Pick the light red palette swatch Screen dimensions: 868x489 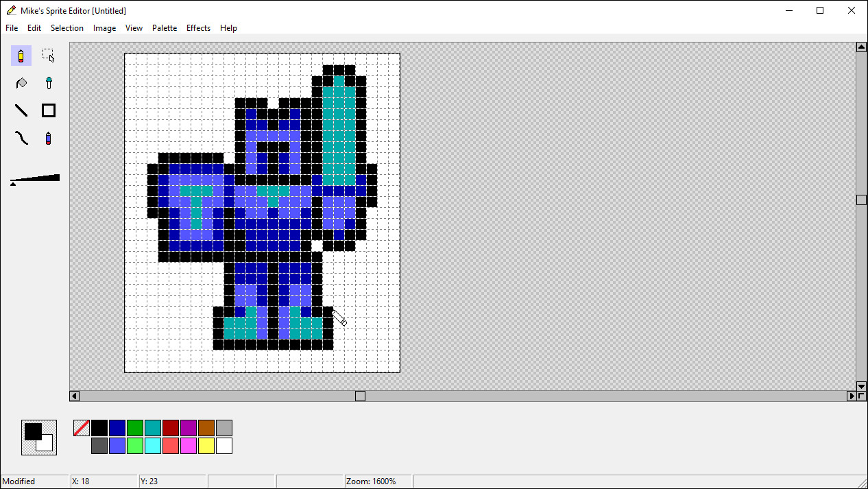coord(171,446)
